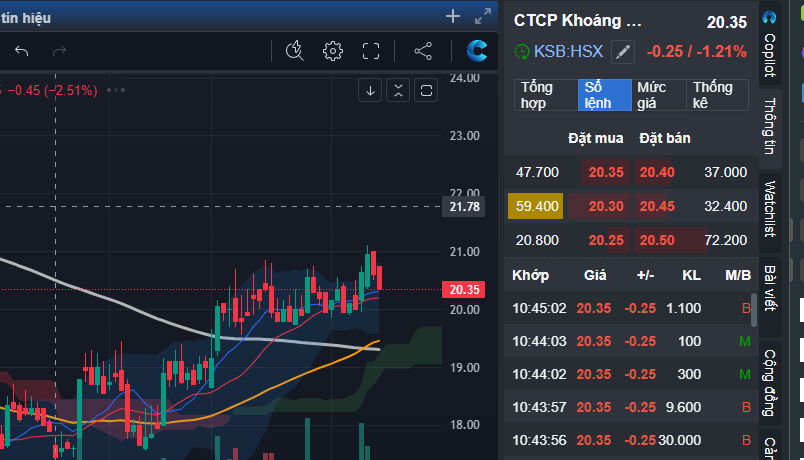
Task: Select the trade row at 10:44:03
Action: tap(631, 341)
